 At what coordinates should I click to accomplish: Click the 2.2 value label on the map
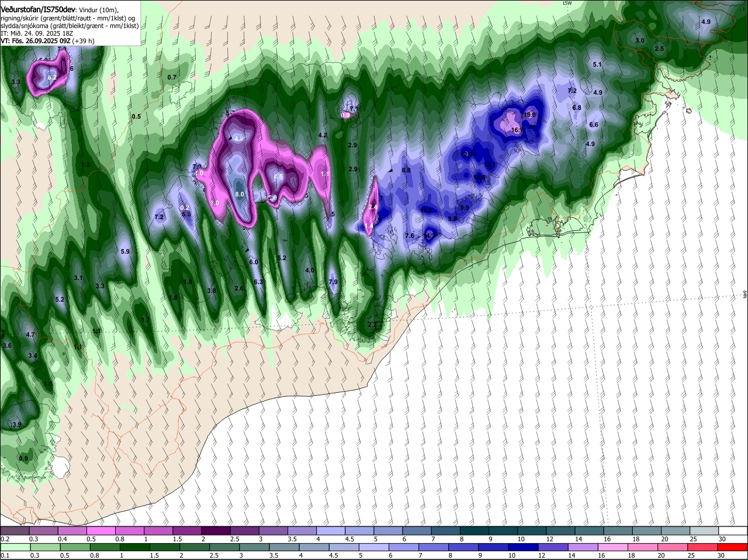372,324
